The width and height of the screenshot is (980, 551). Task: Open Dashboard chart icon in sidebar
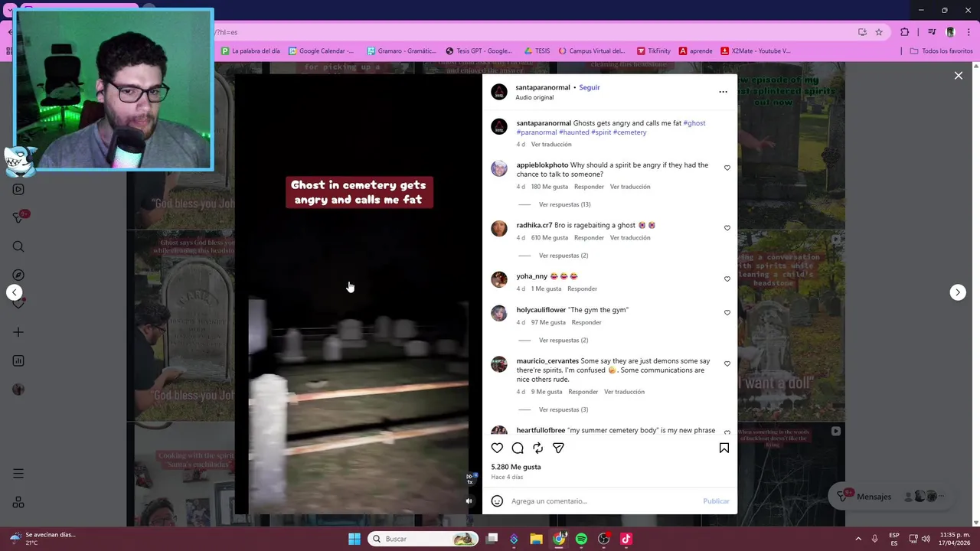18,360
